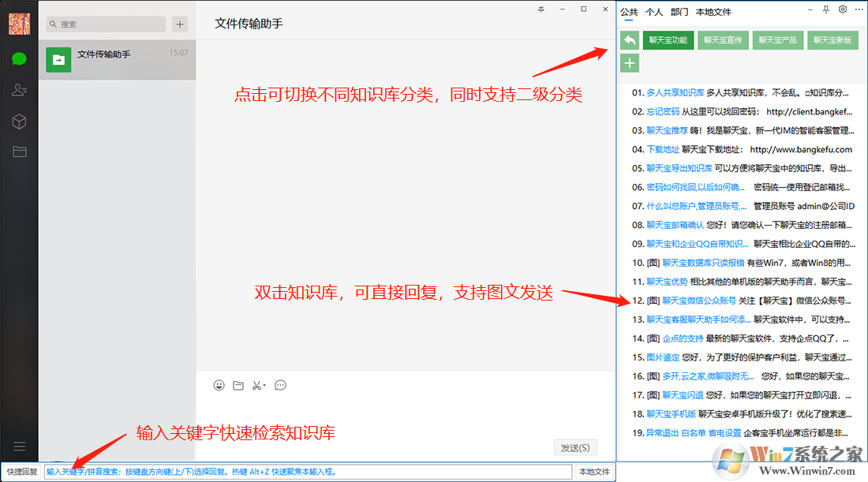The width and height of the screenshot is (868, 482).
Task: Open the Chats view via green bubble icon
Action: point(20,58)
